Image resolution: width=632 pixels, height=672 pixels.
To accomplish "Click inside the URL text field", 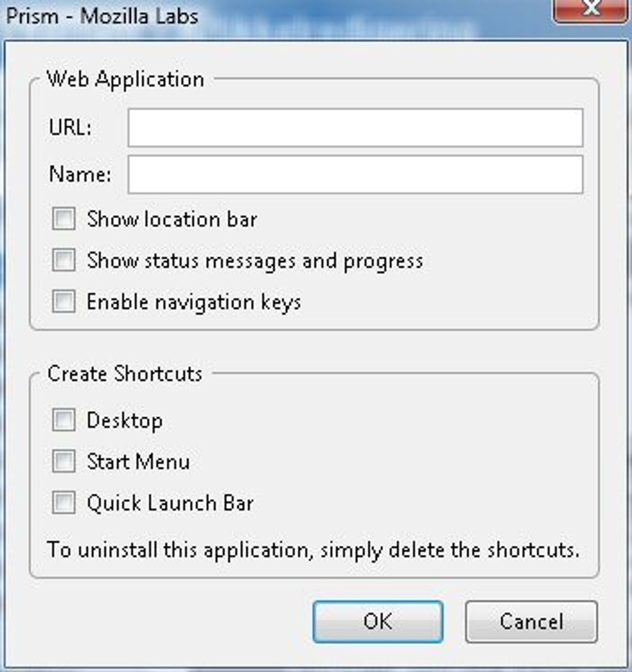I will coord(355,127).
